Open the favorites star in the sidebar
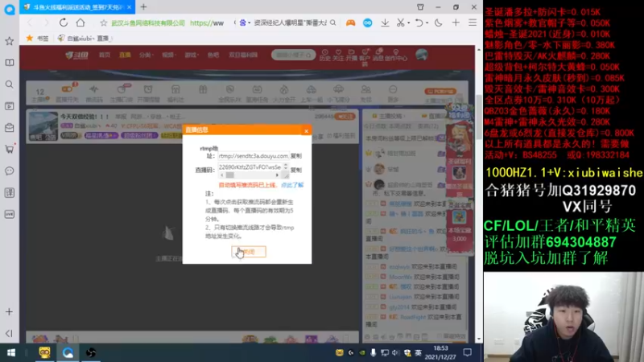 pyautogui.click(x=9, y=41)
